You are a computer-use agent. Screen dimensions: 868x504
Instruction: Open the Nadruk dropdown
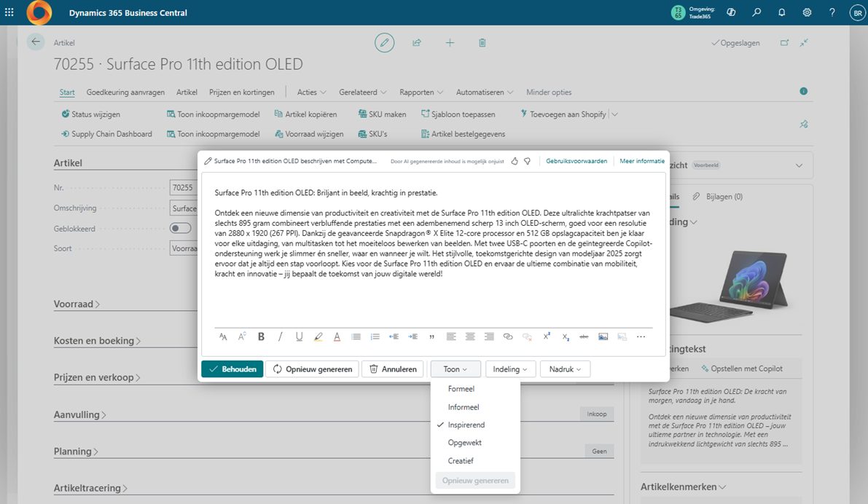565,369
